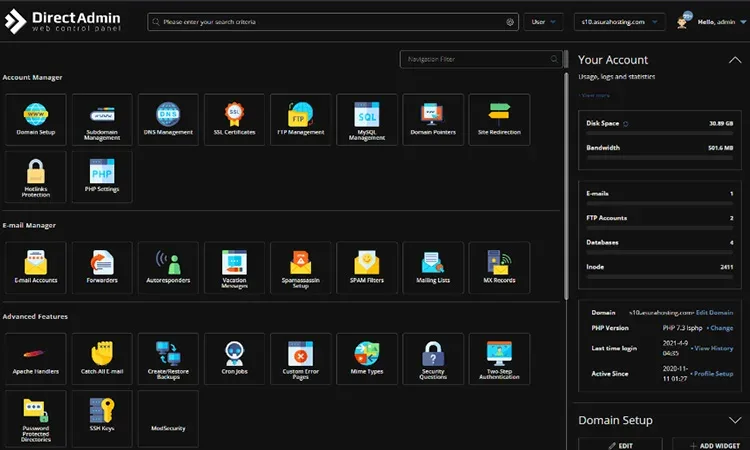Click the FTP Accounts count row
The image size is (750, 450).
pyautogui.click(x=660, y=218)
